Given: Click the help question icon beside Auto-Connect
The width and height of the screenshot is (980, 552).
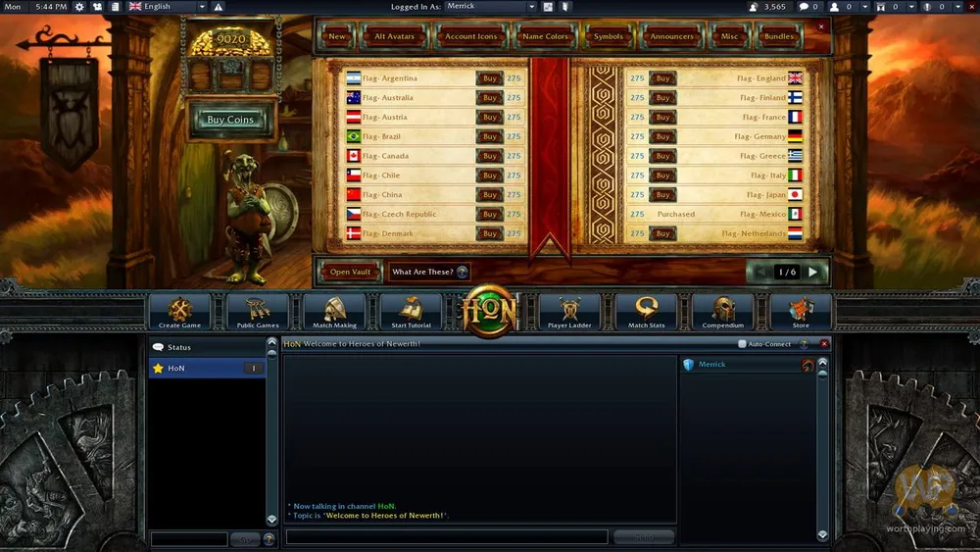Looking at the screenshot, I should (804, 344).
